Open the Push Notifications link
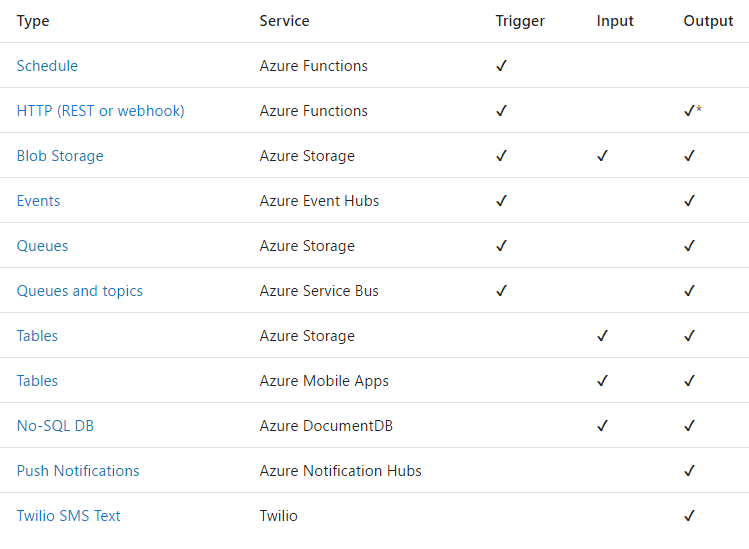The height and width of the screenshot is (549, 749). pyautogui.click(x=78, y=471)
